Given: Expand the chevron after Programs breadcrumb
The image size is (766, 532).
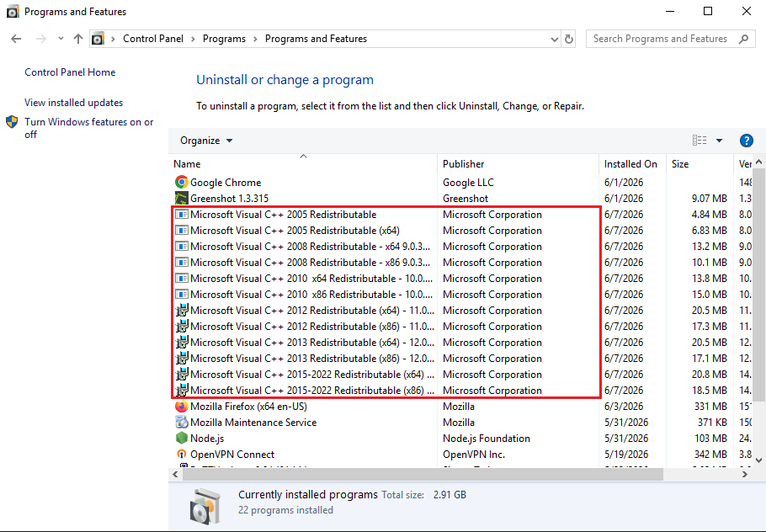Looking at the screenshot, I should (255, 39).
